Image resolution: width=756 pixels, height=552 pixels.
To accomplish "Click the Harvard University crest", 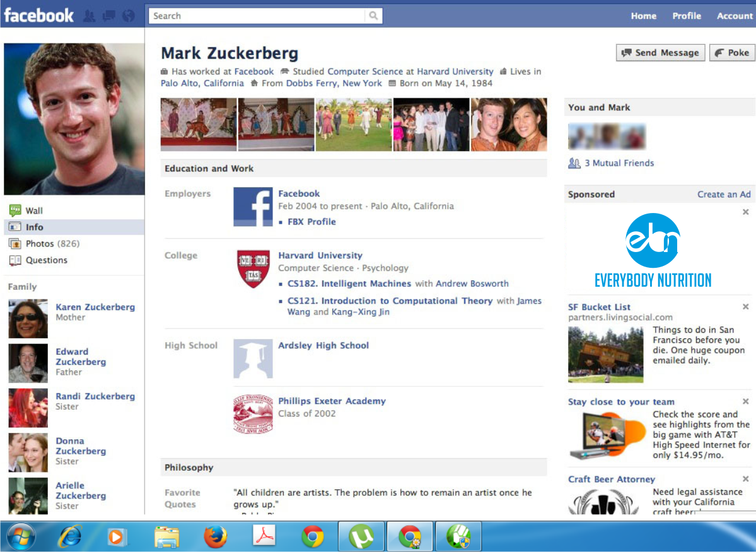I will pyautogui.click(x=253, y=269).
